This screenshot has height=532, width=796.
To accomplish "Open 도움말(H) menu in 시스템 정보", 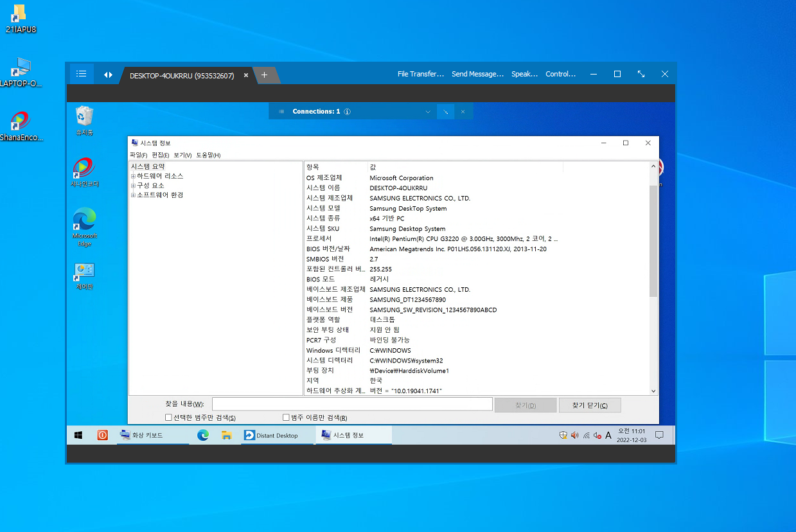I will click(x=208, y=155).
